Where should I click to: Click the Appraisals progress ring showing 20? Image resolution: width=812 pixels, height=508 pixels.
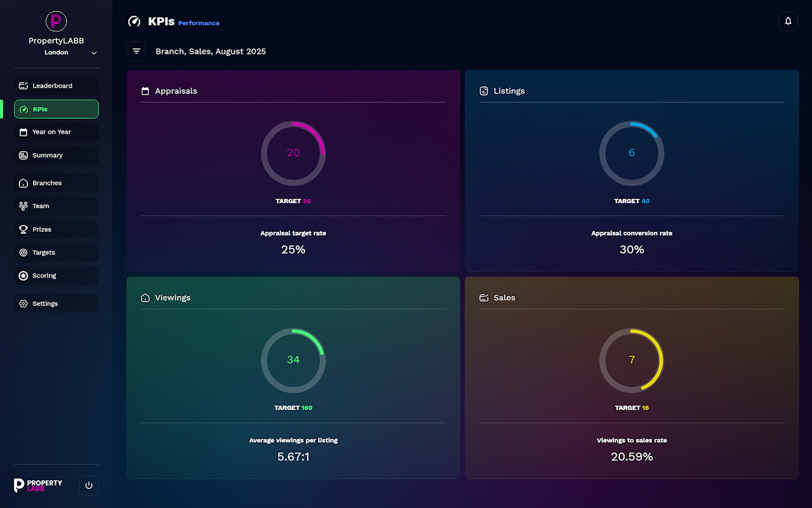(x=293, y=153)
